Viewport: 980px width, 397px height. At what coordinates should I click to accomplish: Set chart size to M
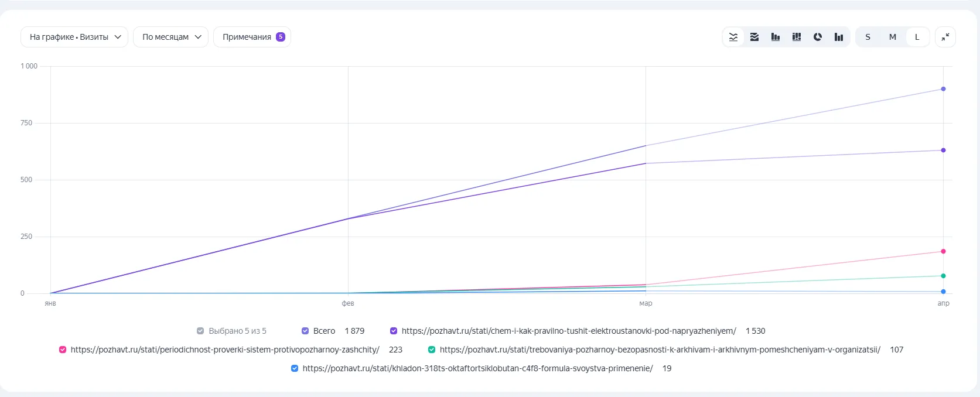[x=892, y=37]
